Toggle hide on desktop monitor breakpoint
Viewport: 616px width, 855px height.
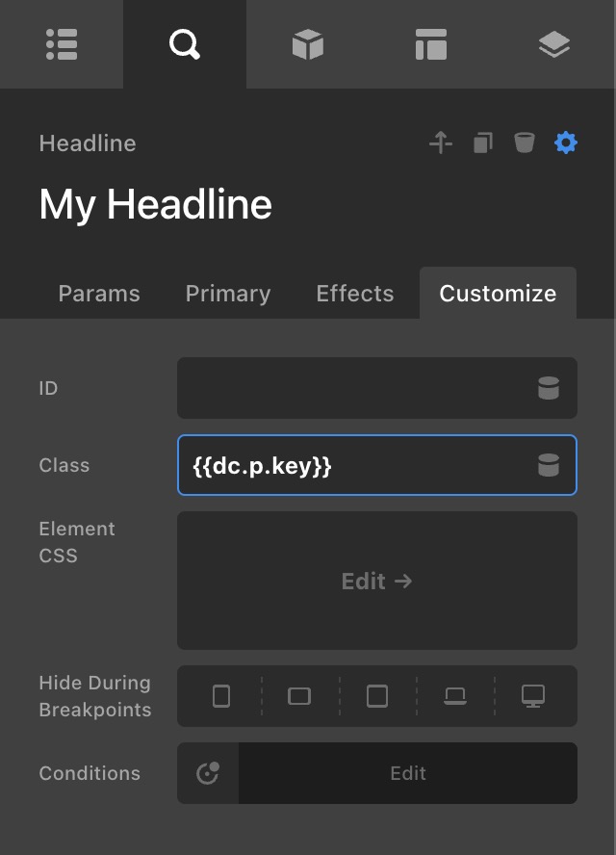[x=532, y=695]
